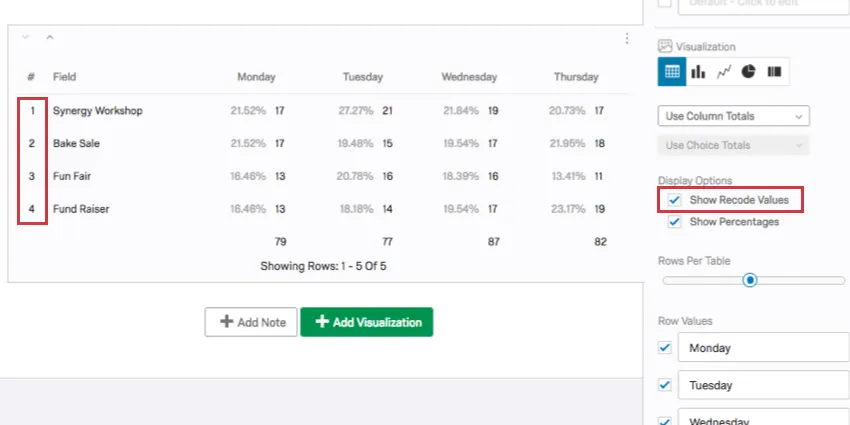This screenshot has width=850, height=425.
Task: Move visualization up with the up chevron
Action: (x=49, y=38)
